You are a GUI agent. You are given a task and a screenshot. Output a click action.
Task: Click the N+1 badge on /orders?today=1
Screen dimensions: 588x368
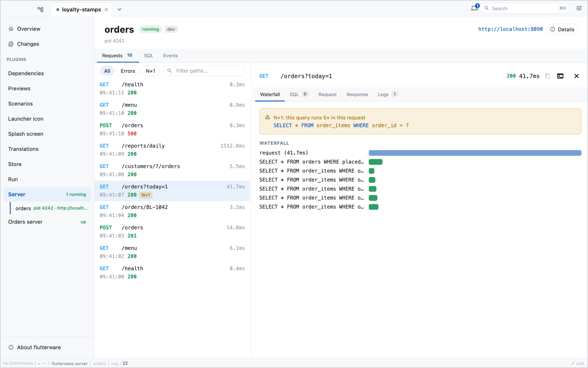[x=146, y=195]
